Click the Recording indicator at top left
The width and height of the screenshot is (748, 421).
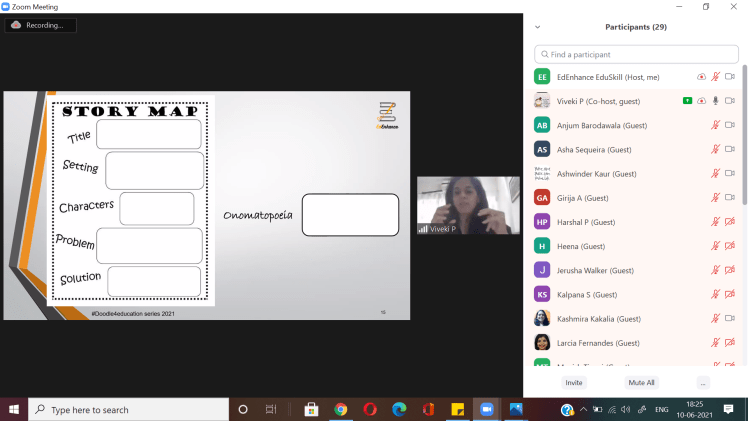40,25
